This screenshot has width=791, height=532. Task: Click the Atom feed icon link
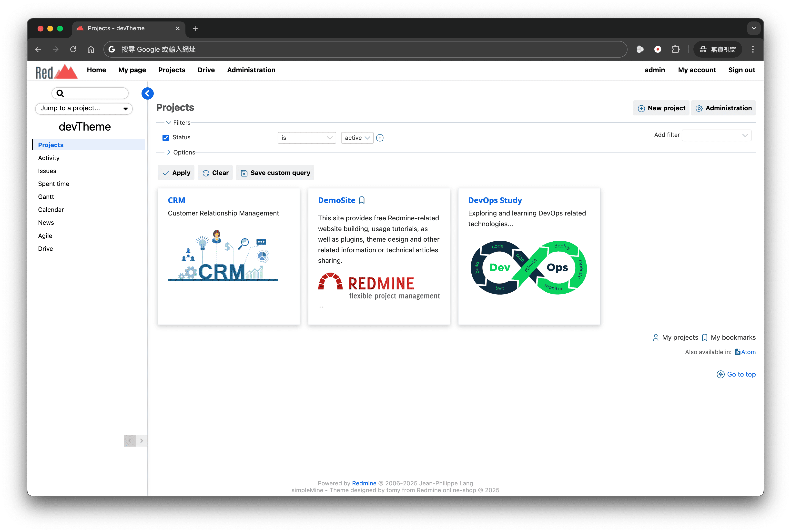coord(737,352)
